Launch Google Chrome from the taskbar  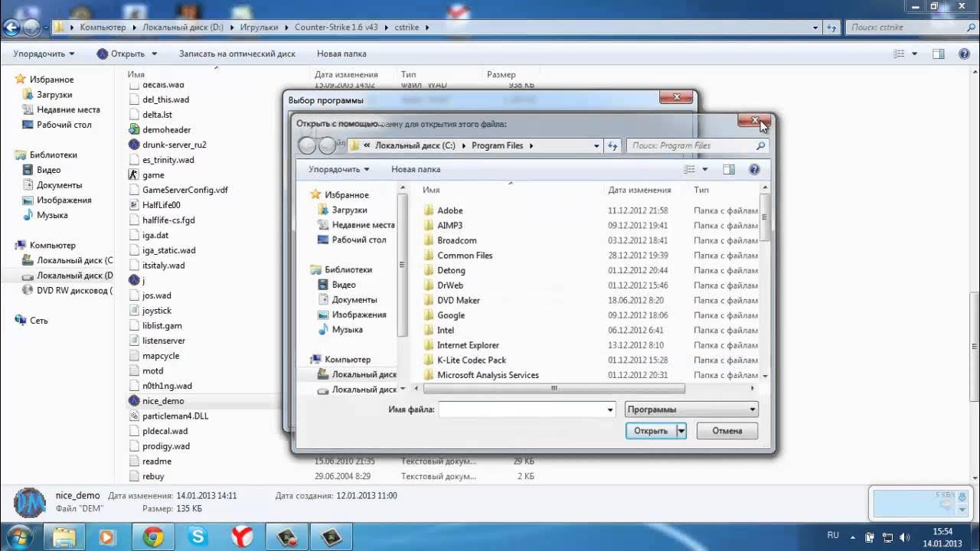pos(153,536)
